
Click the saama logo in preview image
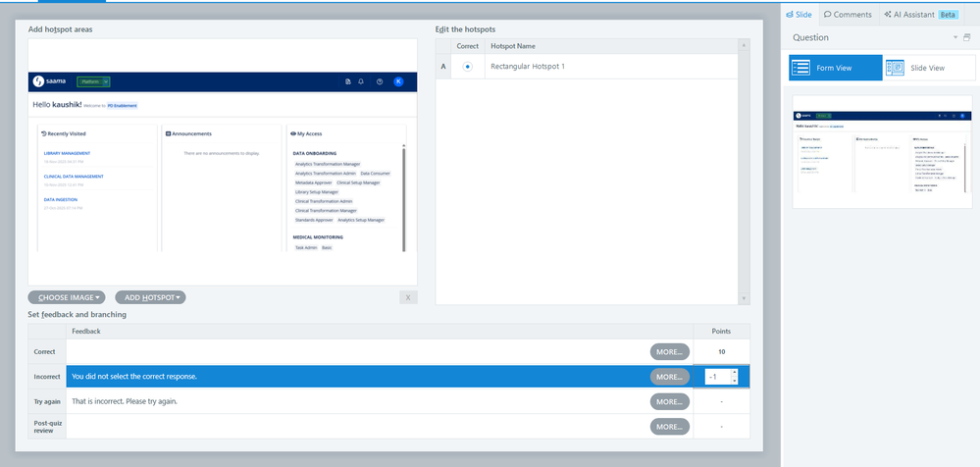point(49,81)
